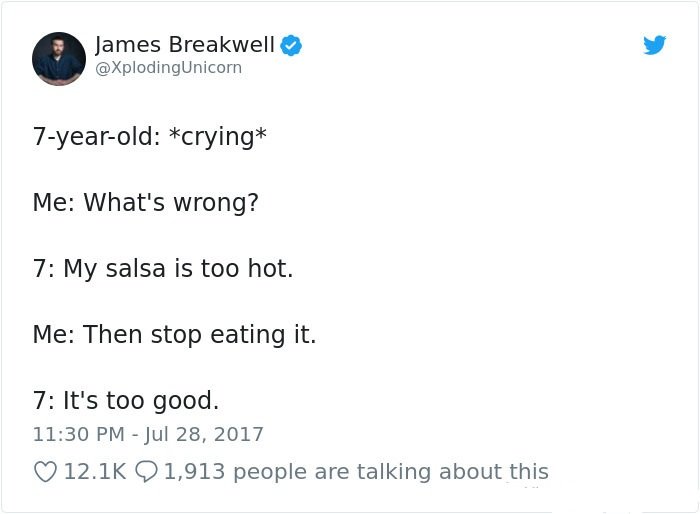Viewport: 700px width, 514px height.
Task: Click the word '*crying*' in the tweet
Action: click(218, 136)
